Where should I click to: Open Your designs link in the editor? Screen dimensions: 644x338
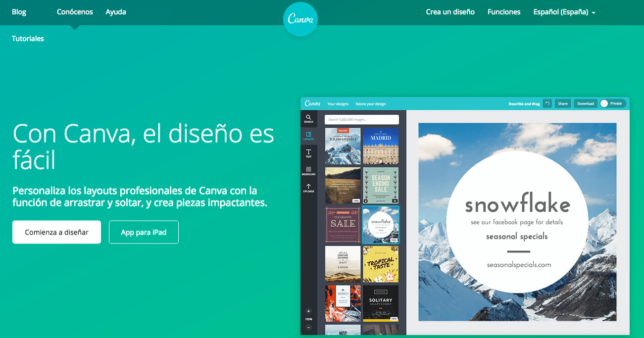[338, 104]
